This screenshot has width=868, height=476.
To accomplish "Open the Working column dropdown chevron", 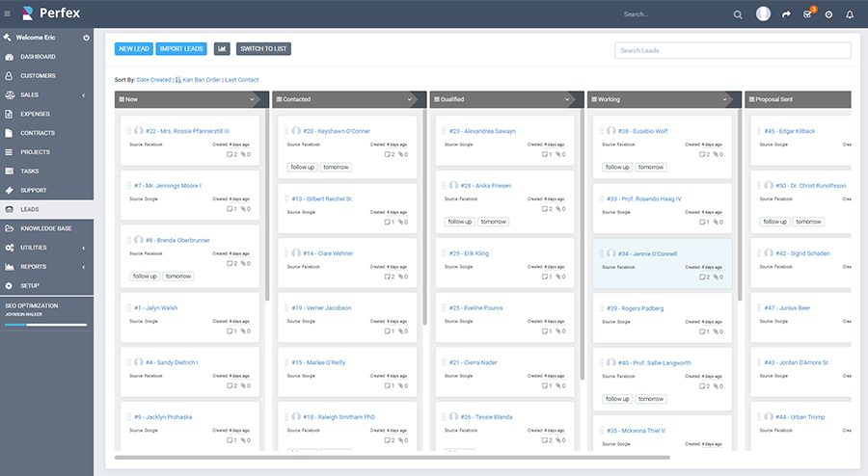I will [x=724, y=99].
